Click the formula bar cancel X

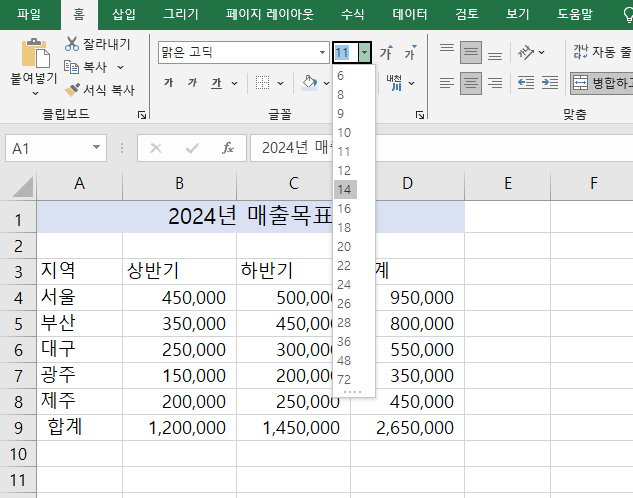pyautogui.click(x=156, y=148)
